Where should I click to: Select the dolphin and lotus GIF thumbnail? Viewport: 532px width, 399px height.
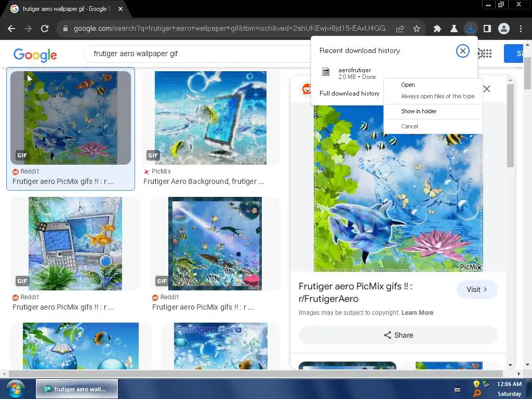coord(71,118)
